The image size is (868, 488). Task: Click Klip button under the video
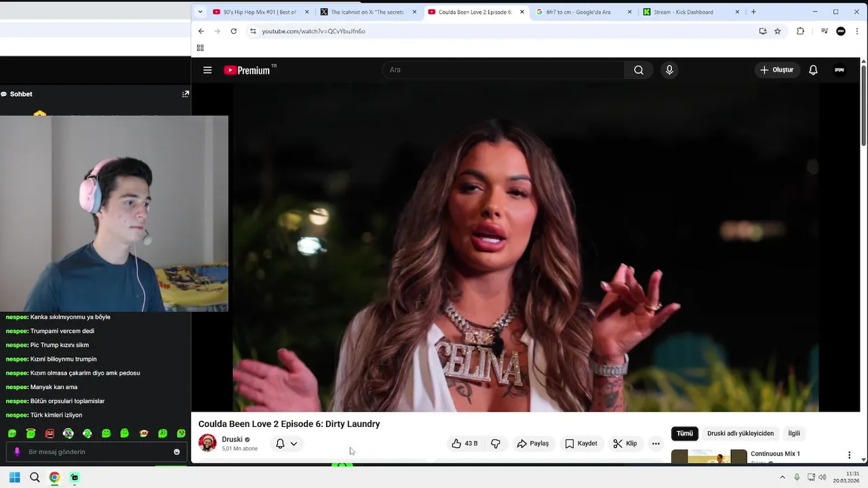(x=625, y=443)
